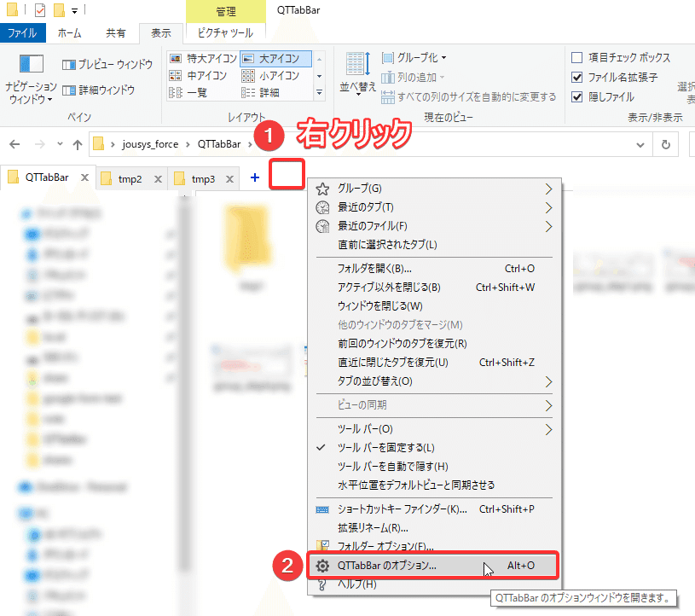The width and height of the screenshot is (695, 616).
Task: Expand Recent files (最近のファイル) submenu
Action: coord(433,226)
